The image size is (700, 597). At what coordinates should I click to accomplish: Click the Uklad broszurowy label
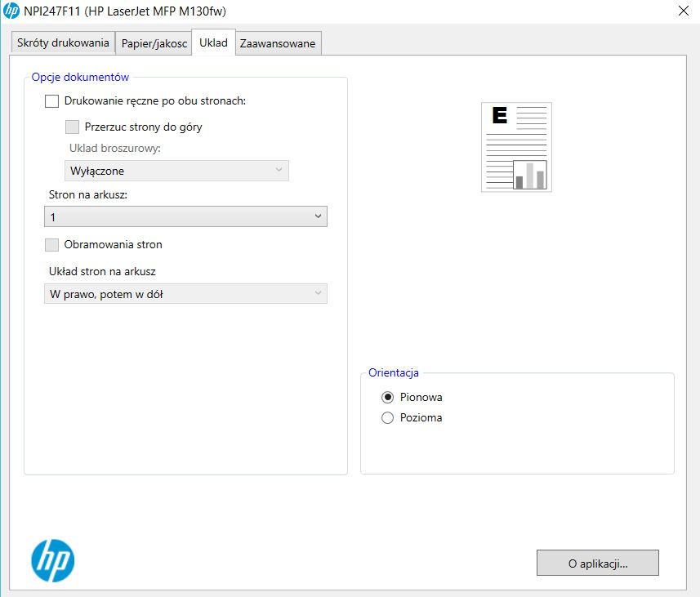(x=114, y=149)
